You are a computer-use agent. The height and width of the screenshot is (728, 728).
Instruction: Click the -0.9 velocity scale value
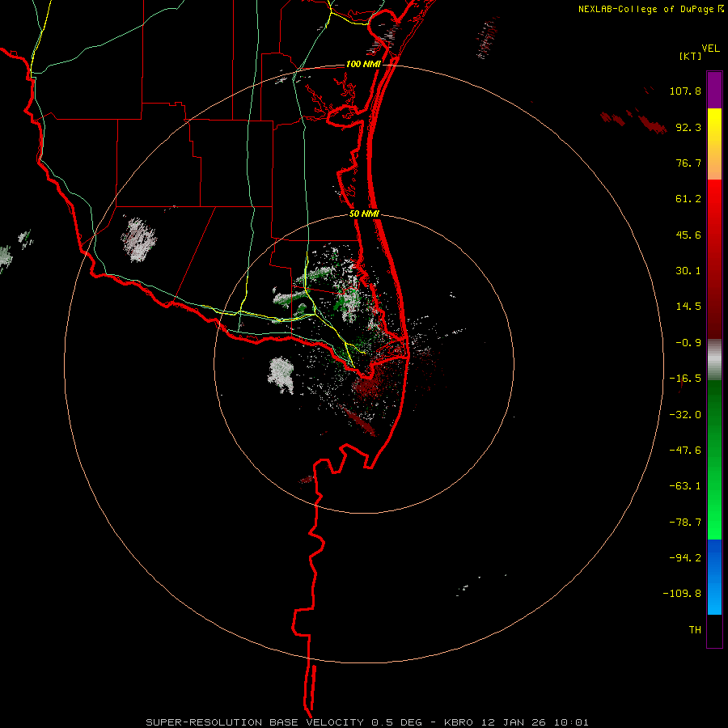coord(688,343)
